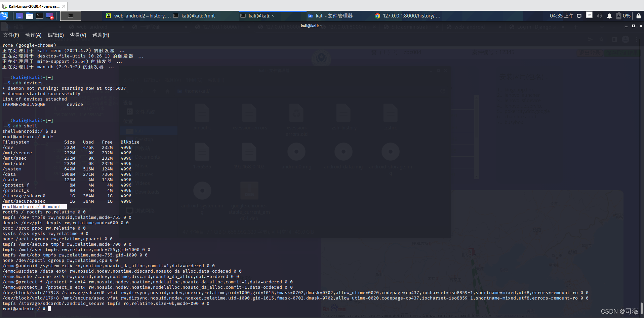Switch to the kali@kali: /mnt terminal window
The image size is (644, 318).
194,16
